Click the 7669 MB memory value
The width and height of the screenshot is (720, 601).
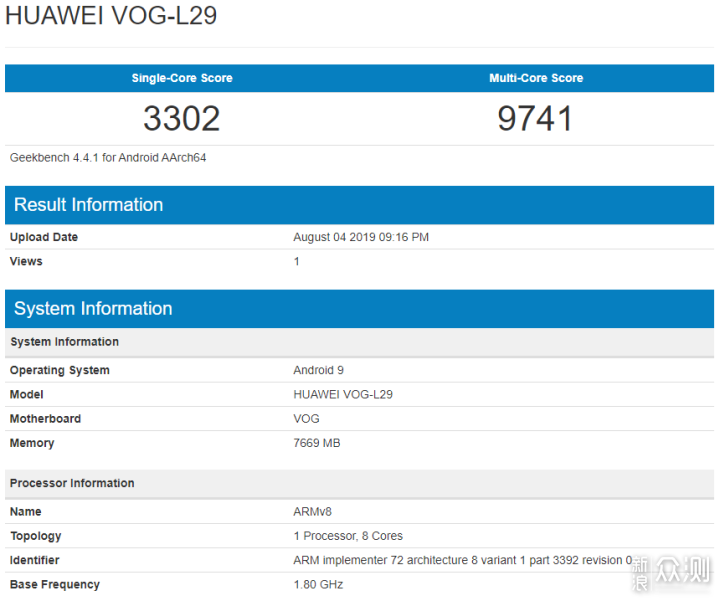[x=317, y=443]
